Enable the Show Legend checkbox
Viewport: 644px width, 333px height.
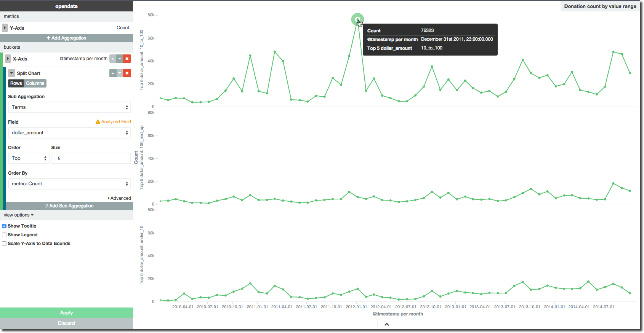pos(4,235)
